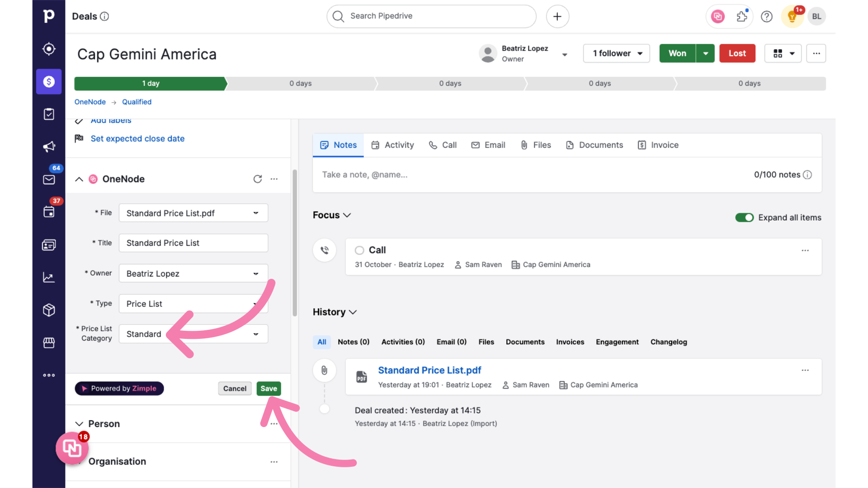Select the last pipeline stage segment

click(750, 84)
